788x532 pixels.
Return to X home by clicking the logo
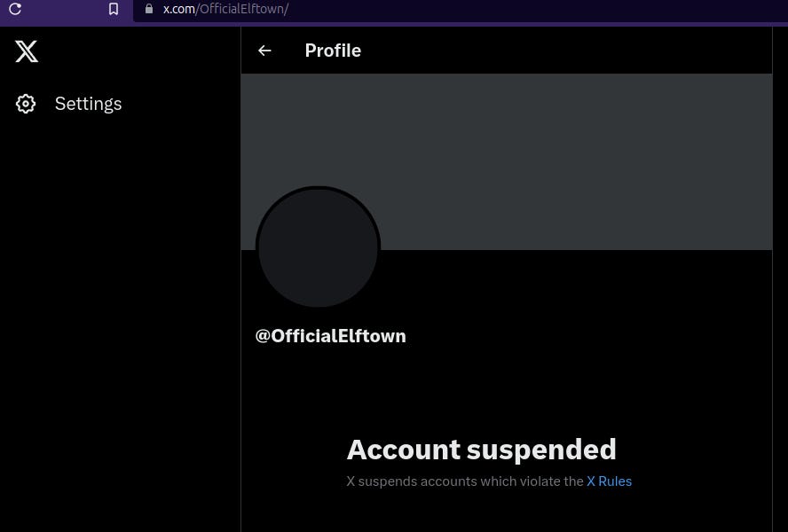click(x=27, y=51)
